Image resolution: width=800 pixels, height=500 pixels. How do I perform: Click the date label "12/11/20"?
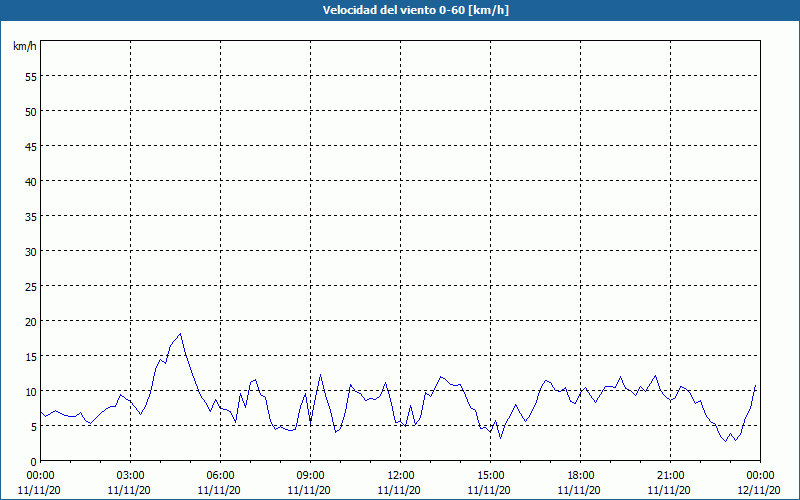coord(759,490)
